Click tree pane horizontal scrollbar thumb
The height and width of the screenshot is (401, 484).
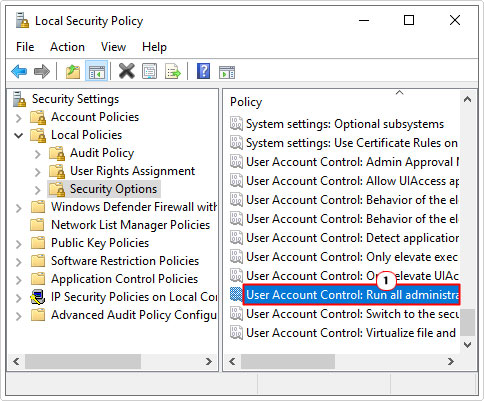83,361
